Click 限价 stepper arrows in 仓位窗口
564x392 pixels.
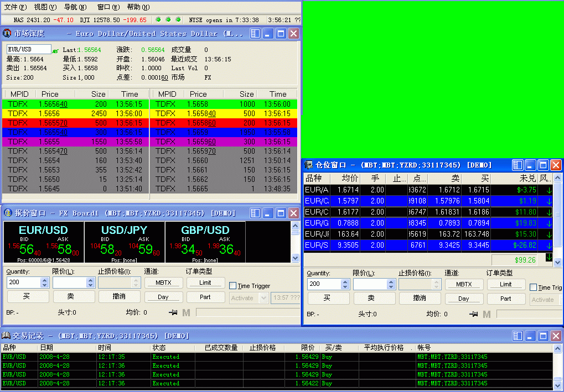pos(391,284)
